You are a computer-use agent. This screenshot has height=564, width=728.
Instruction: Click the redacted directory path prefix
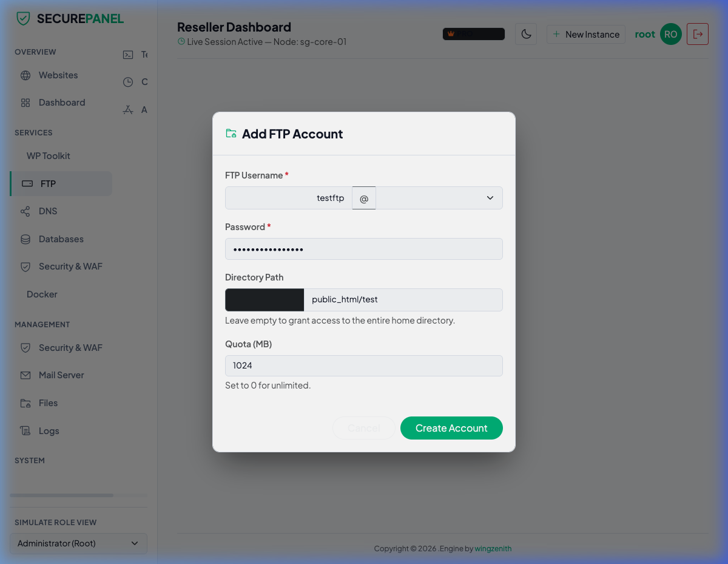(x=265, y=300)
